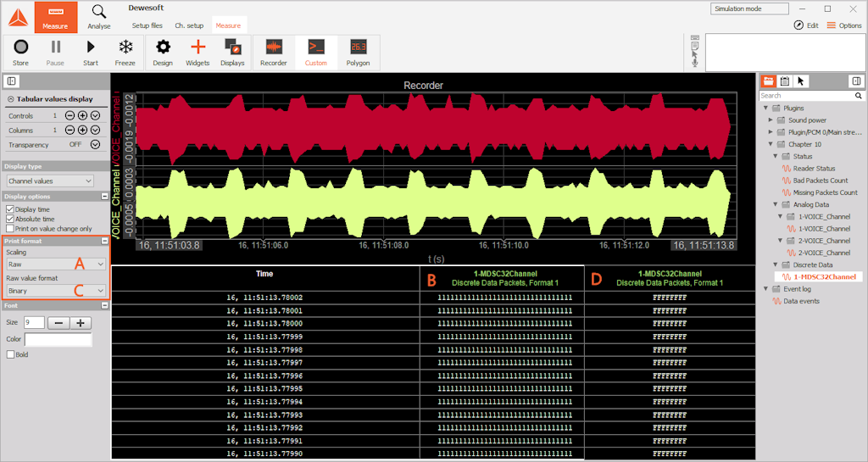
Task: Click the Simulation mode field
Action: 749,8
